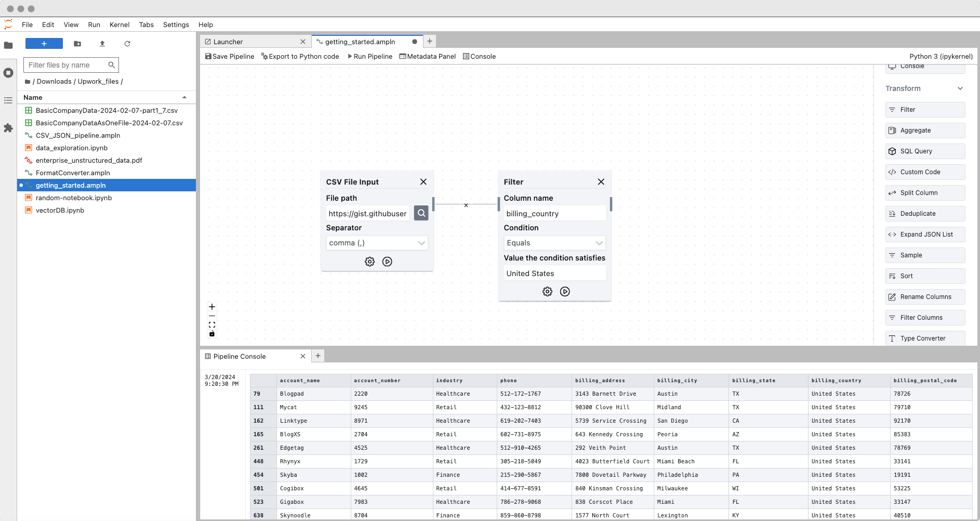Screen dimensions: 980x521
Task: Open the running kernels sidebar icon
Action: click(x=8, y=73)
